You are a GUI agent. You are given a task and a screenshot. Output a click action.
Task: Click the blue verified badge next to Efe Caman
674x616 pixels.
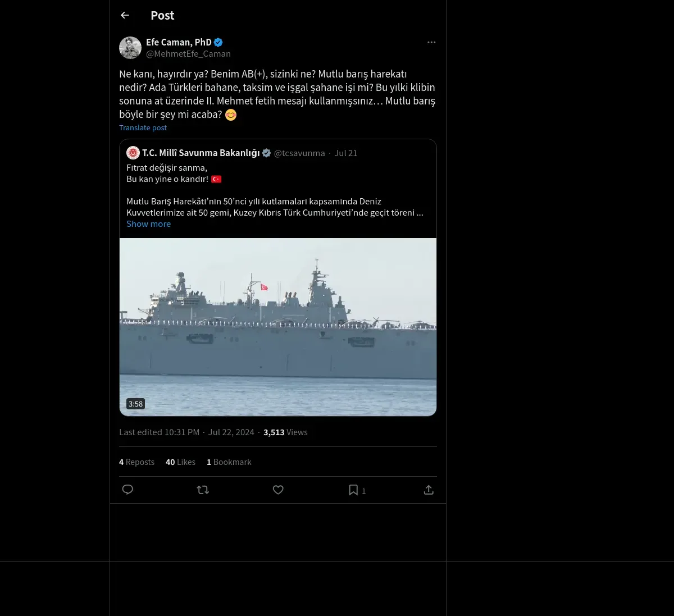(x=218, y=42)
